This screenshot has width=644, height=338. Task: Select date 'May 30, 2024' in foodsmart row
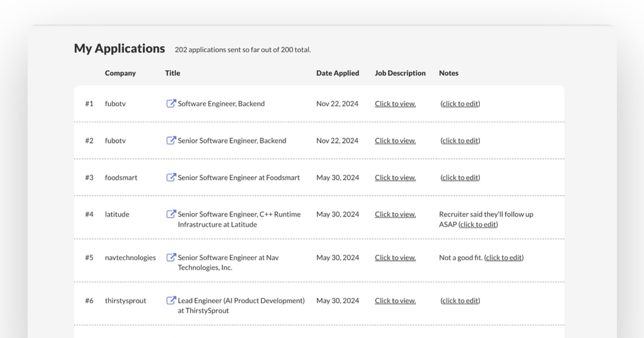338,178
